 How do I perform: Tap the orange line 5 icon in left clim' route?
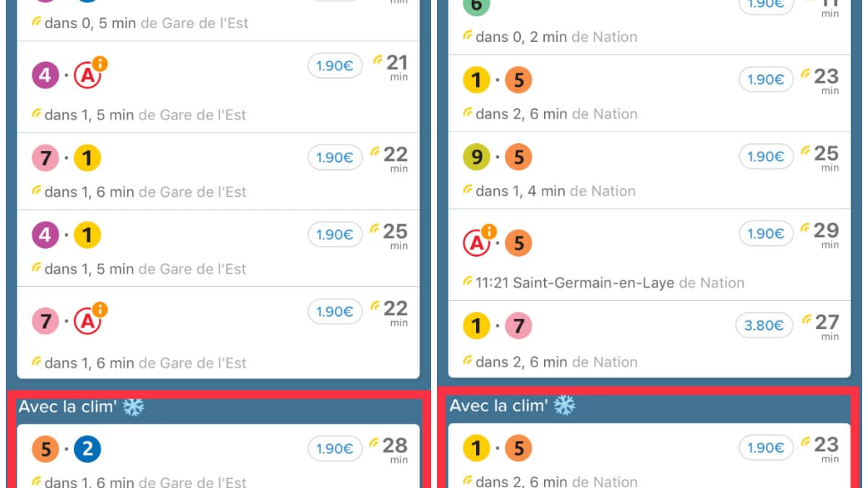pos(45,450)
